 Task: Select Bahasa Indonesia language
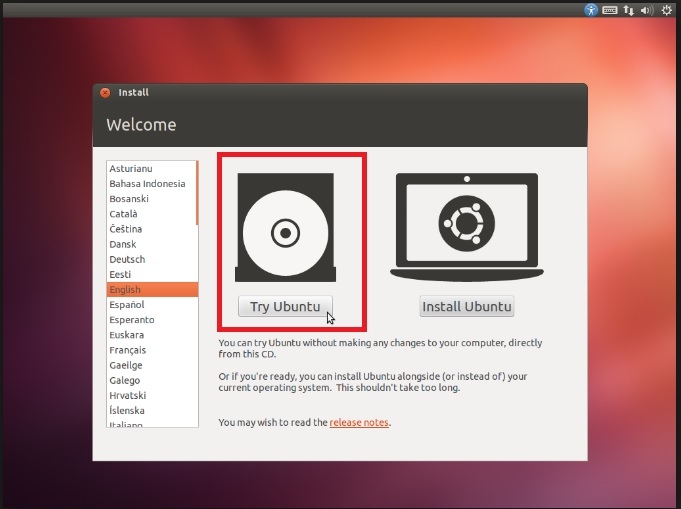coord(151,184)
